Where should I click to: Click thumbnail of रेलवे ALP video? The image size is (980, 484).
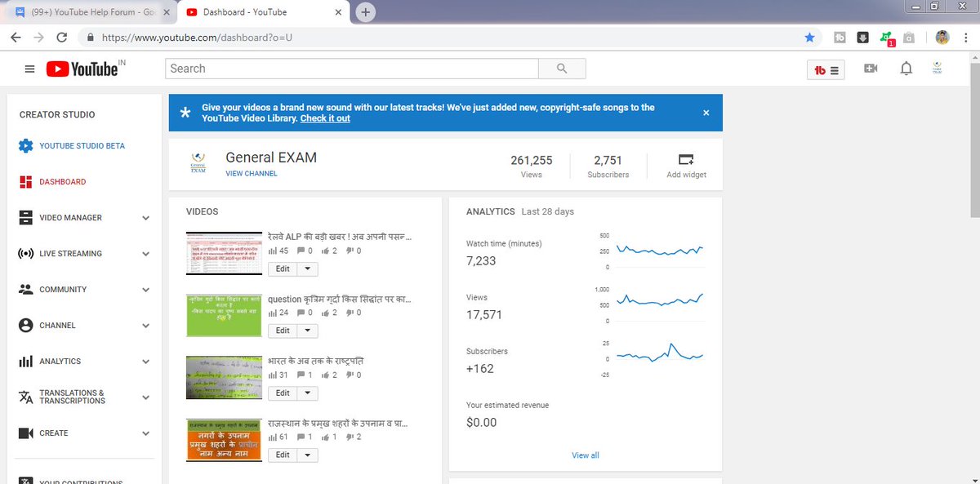click(224, 253)
